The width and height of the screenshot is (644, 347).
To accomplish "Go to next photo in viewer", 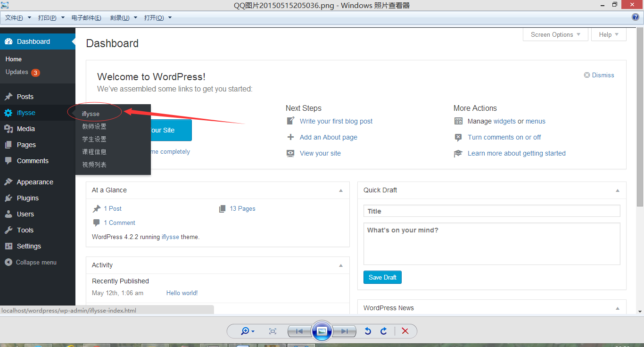I will click(345, 331).
